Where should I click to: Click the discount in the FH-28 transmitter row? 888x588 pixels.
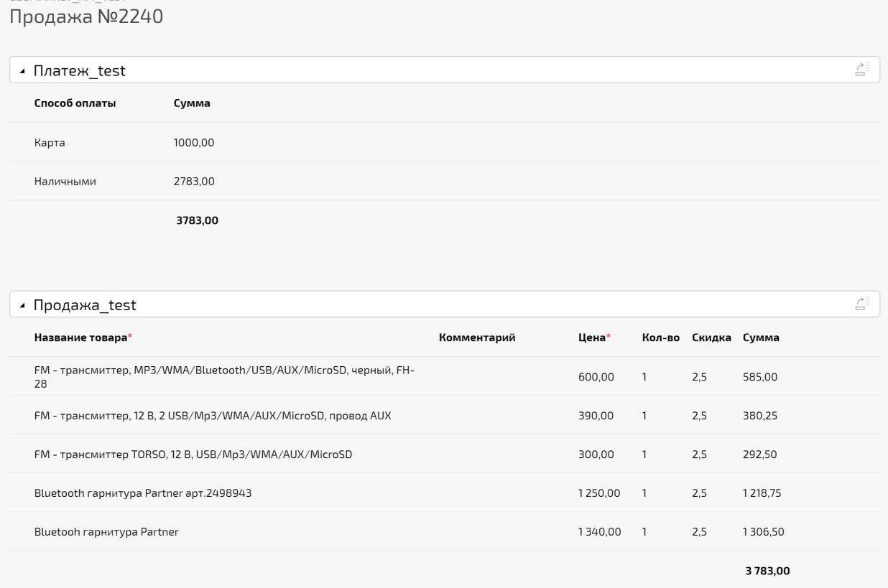click(x=700, y=377)
